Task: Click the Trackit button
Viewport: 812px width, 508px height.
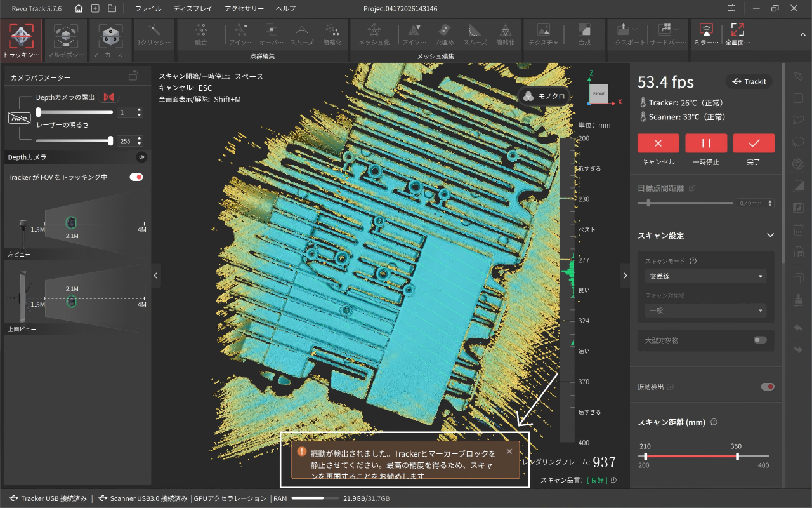Action: click(x=749, y=81)
